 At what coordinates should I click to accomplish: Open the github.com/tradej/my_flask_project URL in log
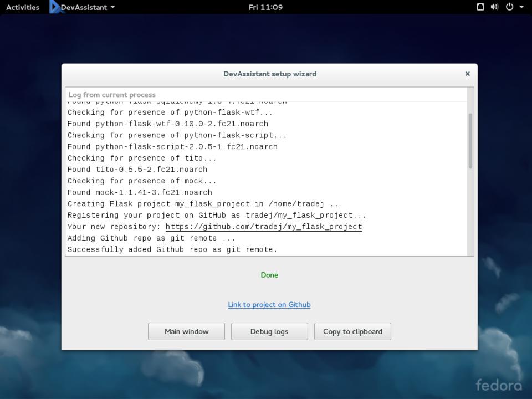click(264, 227)
